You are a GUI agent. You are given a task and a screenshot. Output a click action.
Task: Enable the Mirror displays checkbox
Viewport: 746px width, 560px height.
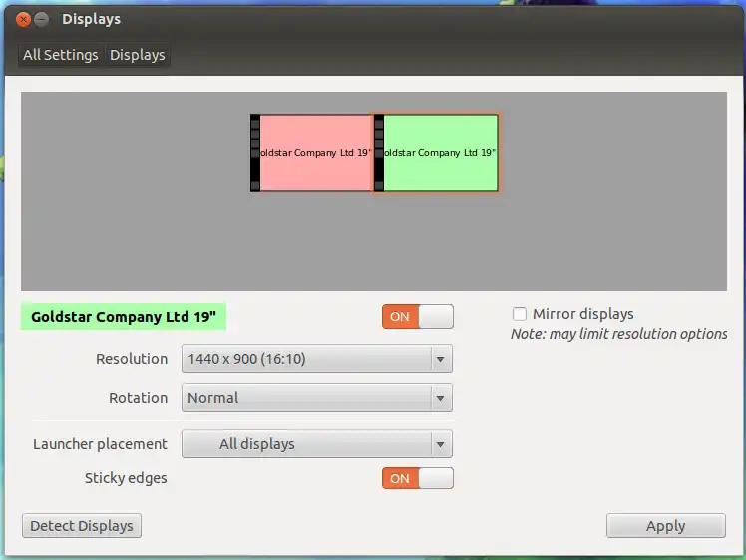click(x=519, y=314)
